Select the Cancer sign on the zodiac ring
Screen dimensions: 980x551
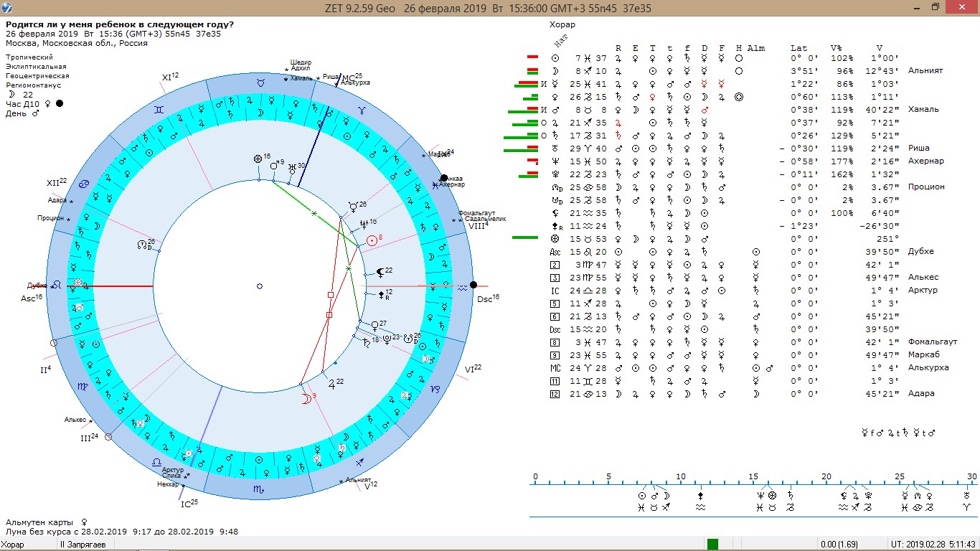pos(84,184)
